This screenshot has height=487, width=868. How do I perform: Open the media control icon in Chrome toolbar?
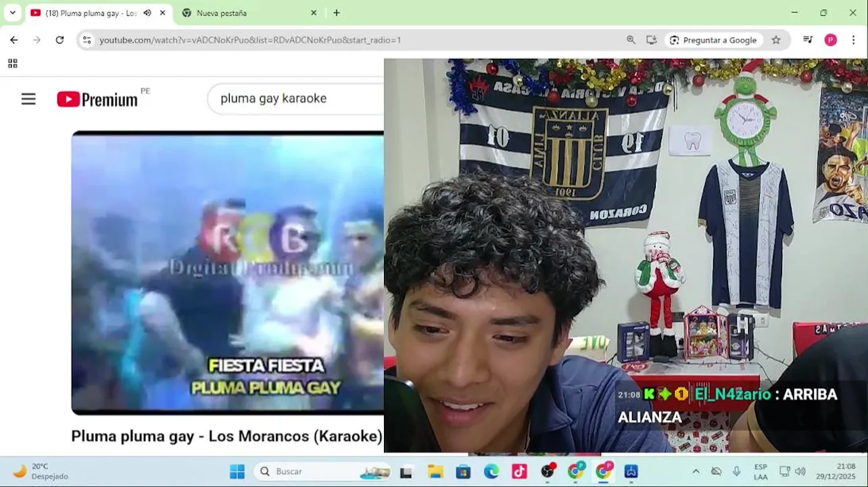click(x=808, y=40)
